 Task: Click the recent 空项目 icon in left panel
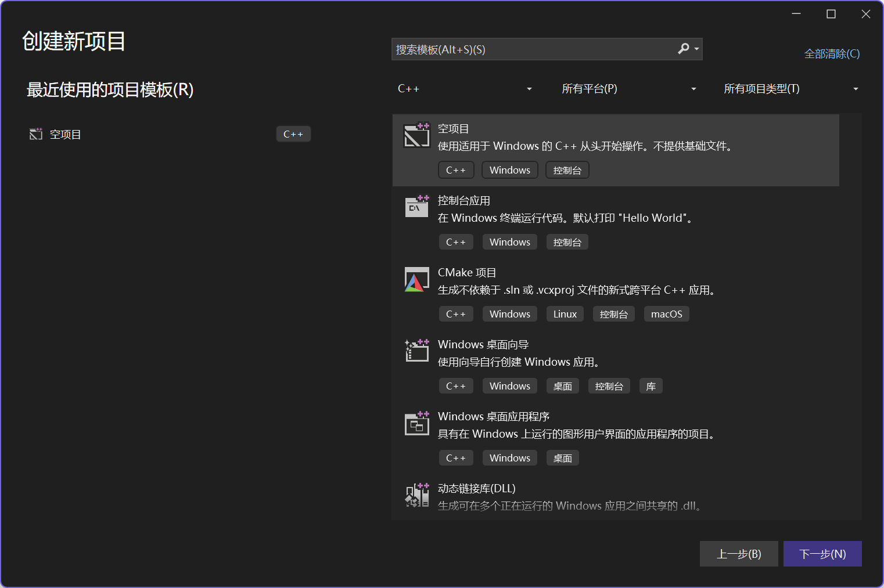[35, 134]
